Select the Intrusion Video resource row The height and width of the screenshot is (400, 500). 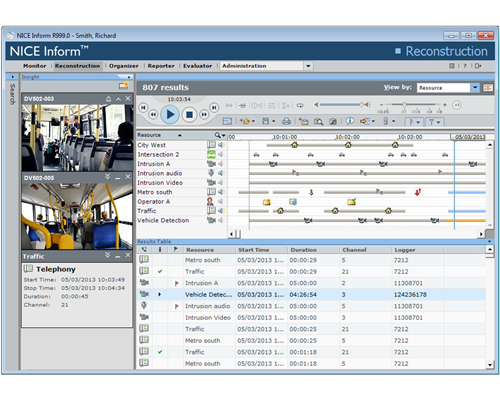point(182,183)
